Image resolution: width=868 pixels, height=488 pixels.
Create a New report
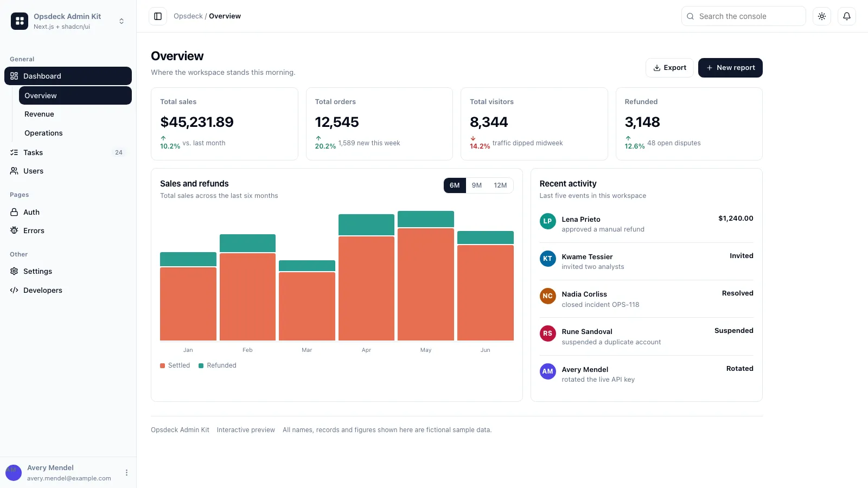[x=730, y=68]
